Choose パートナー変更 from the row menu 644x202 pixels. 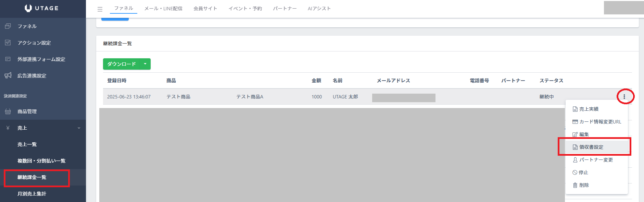597,160
